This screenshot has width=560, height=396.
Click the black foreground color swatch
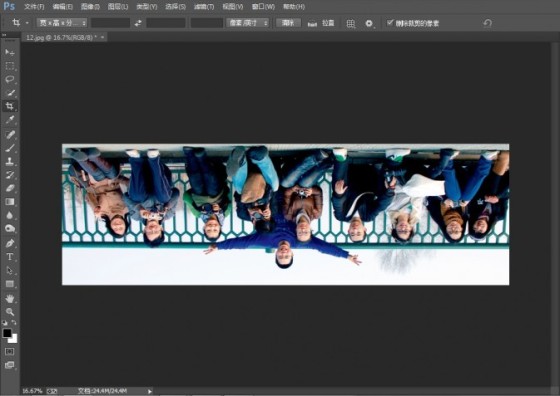pos(7,333)
